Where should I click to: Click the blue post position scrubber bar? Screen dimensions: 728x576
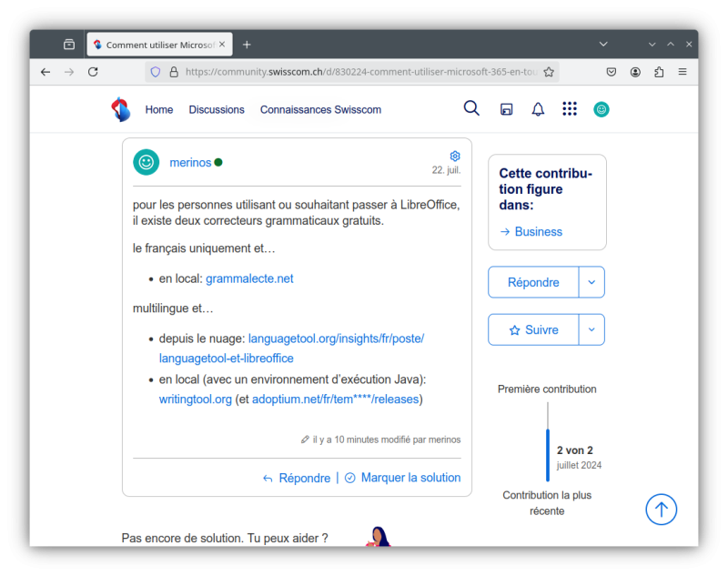(x=548, y=455)
